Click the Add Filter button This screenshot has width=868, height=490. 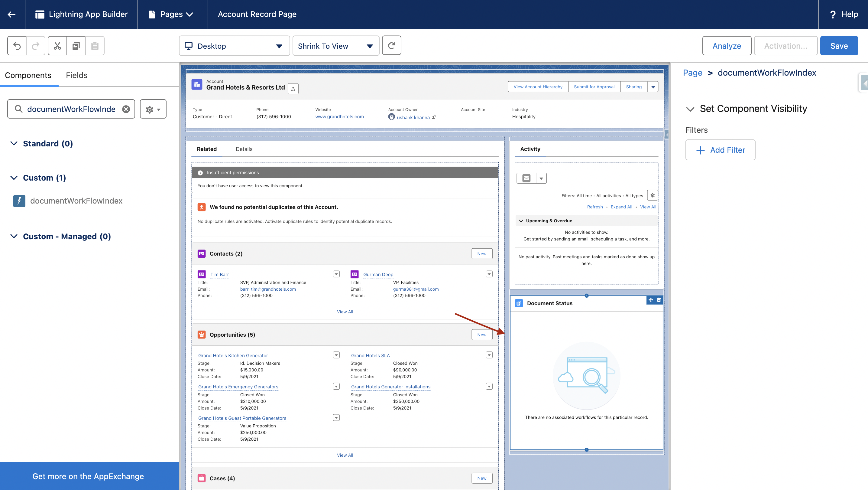click(x=721, y=150)
